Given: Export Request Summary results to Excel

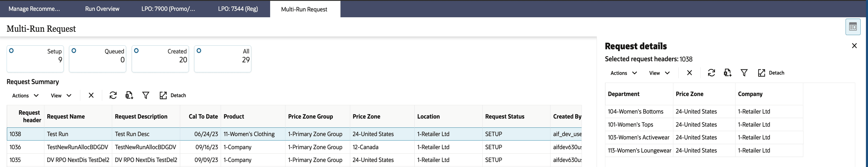Looking at the screenshot, I should pos(129,95).
